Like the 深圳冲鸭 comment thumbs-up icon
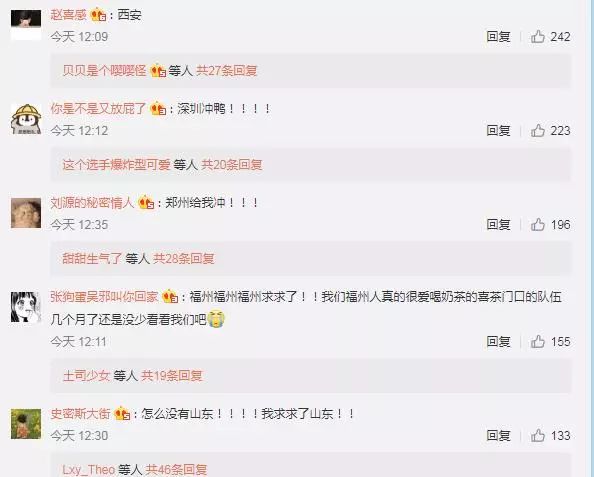 pyautogui.click(x=538, y=130)
